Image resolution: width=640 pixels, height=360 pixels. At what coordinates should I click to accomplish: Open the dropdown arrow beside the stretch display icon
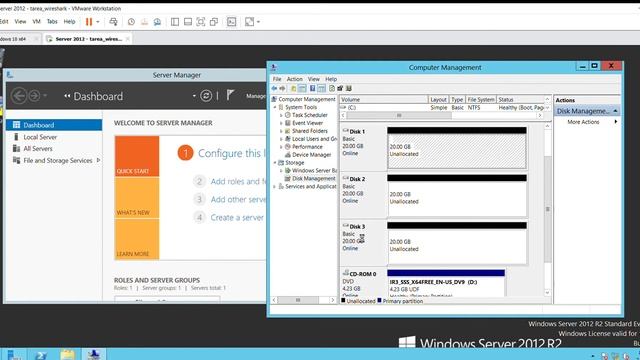pyautogui.click(x=258, y=22)
